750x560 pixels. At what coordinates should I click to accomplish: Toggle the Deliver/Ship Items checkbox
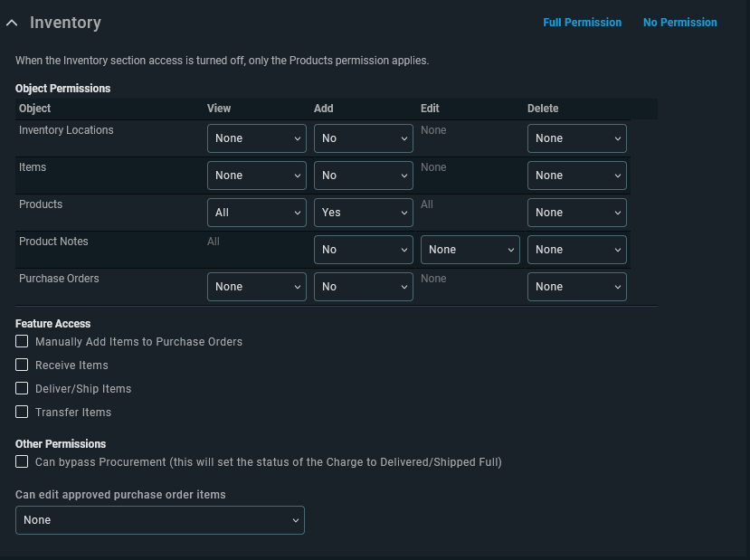click(x=22, y=388)
